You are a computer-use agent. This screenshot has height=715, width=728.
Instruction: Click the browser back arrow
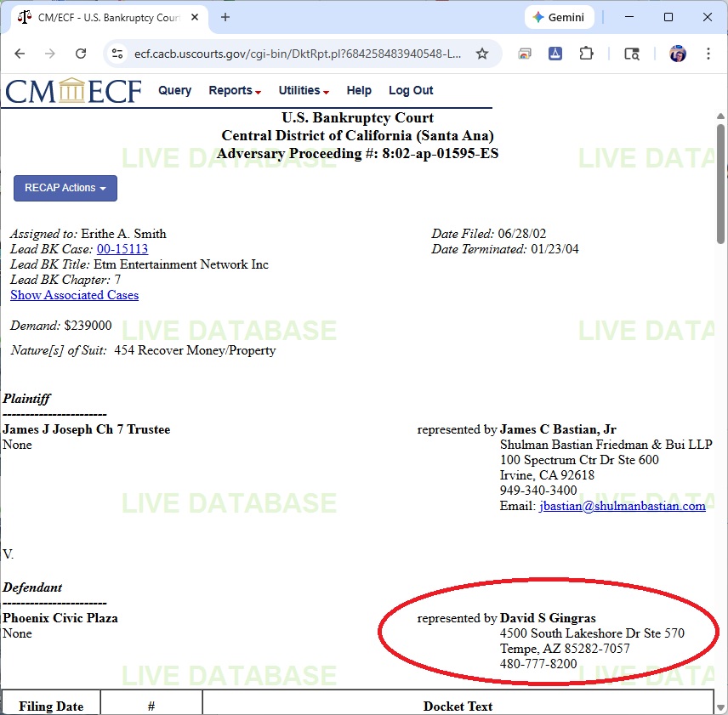pos(20,54)
